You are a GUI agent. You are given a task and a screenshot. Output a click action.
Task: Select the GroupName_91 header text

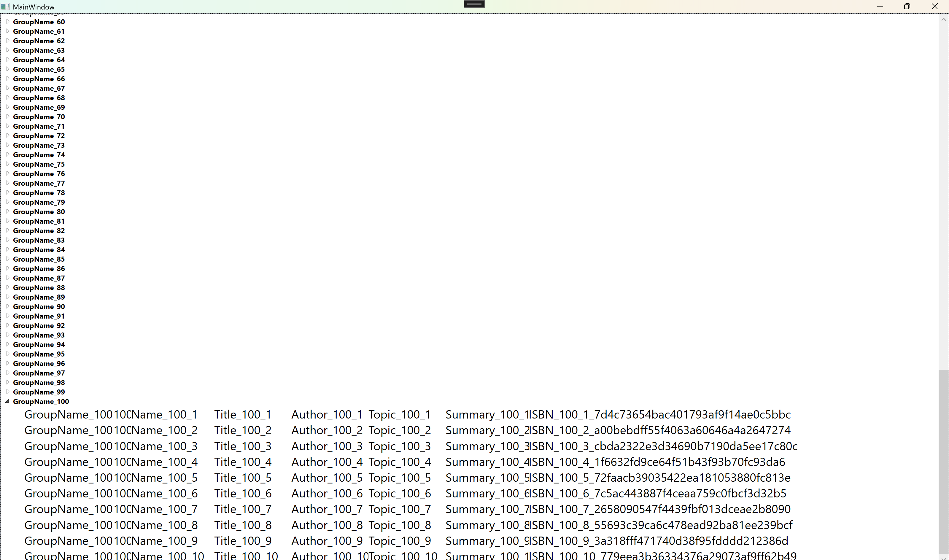(x=39, y=316)
